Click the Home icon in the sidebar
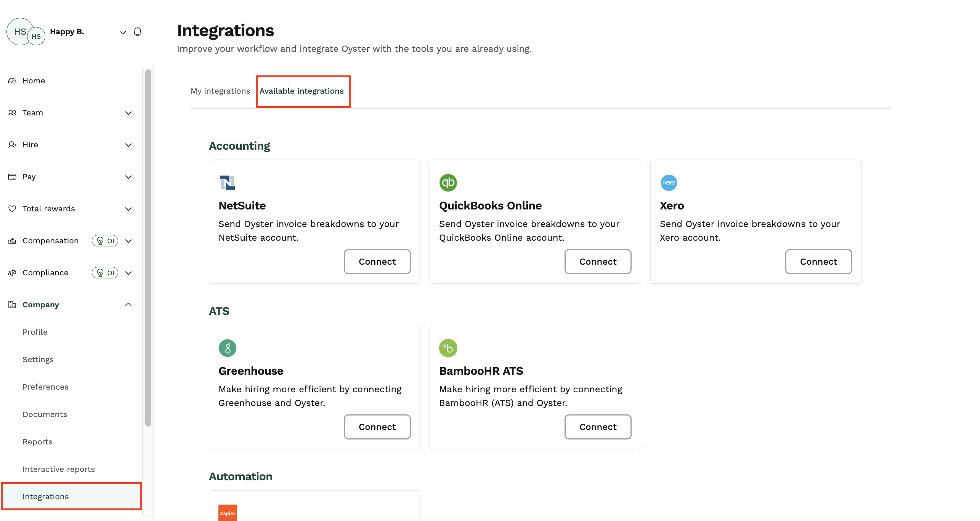 12,80
